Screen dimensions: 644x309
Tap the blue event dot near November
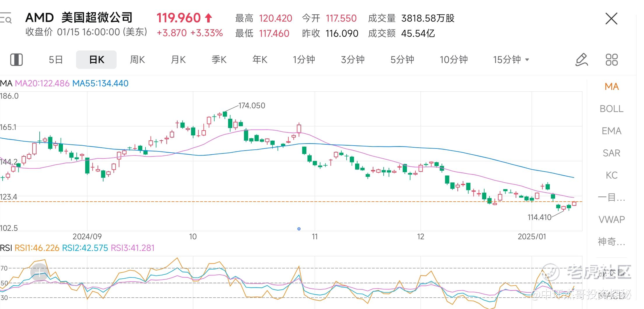click(299, 229)
